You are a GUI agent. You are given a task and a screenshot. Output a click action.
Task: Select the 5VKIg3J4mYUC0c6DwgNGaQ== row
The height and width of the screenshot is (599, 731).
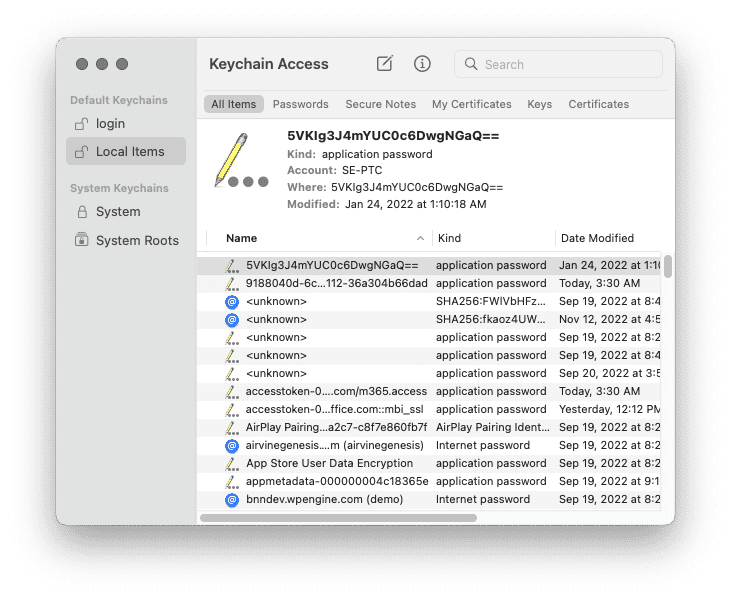pyautogui.click(x=428, y=265)
